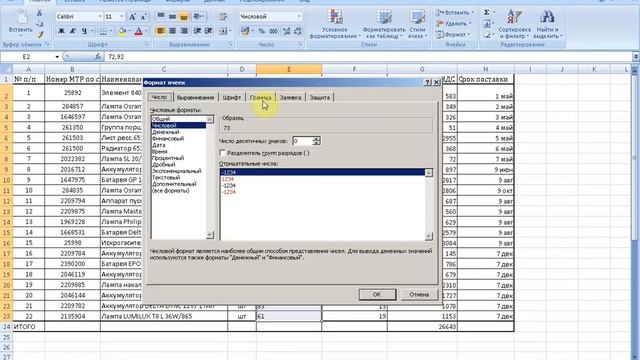Toggle align text right
This screenshot has width=640, height=360.
tap(184, 31)
